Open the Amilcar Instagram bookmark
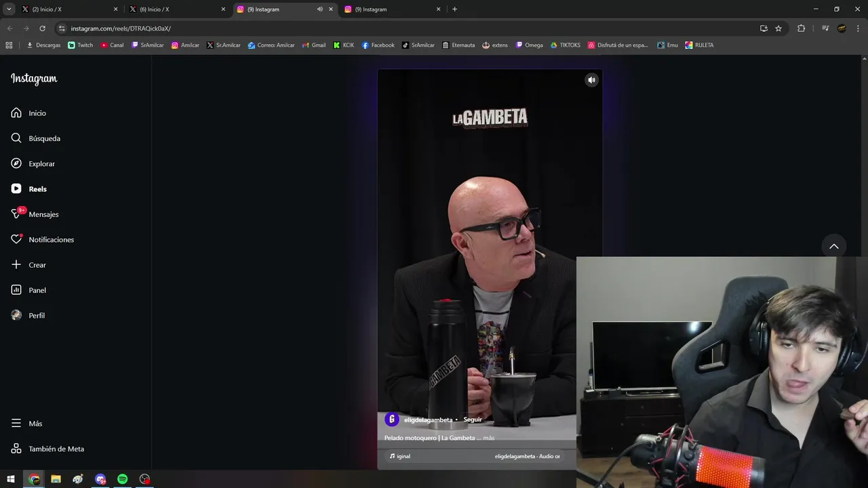This screenshot has width=868, height=488. tap(185, 45)
